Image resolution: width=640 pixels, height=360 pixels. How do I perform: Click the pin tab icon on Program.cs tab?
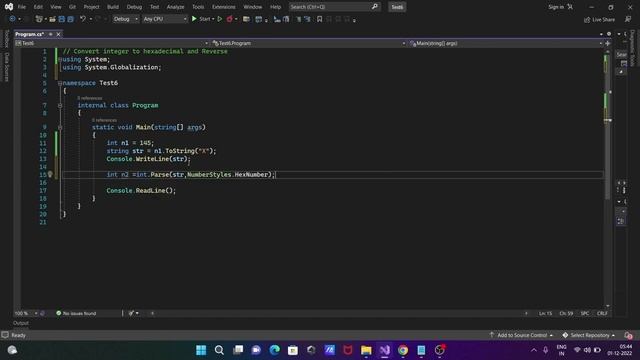click(x=51, y=34)
